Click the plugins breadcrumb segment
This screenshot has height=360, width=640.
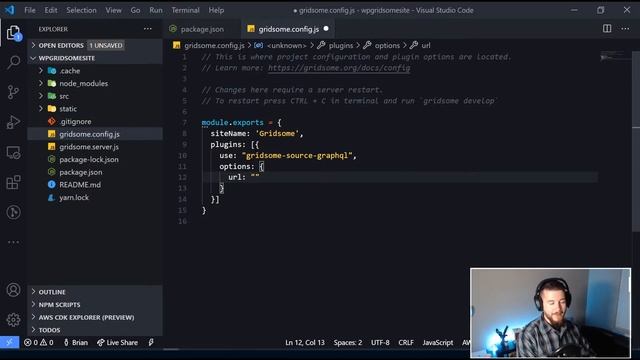340,45
